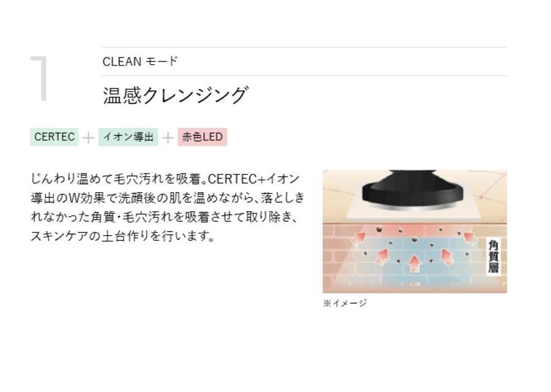
Task: Click the CLEAN モード heading
Action: 140,61
